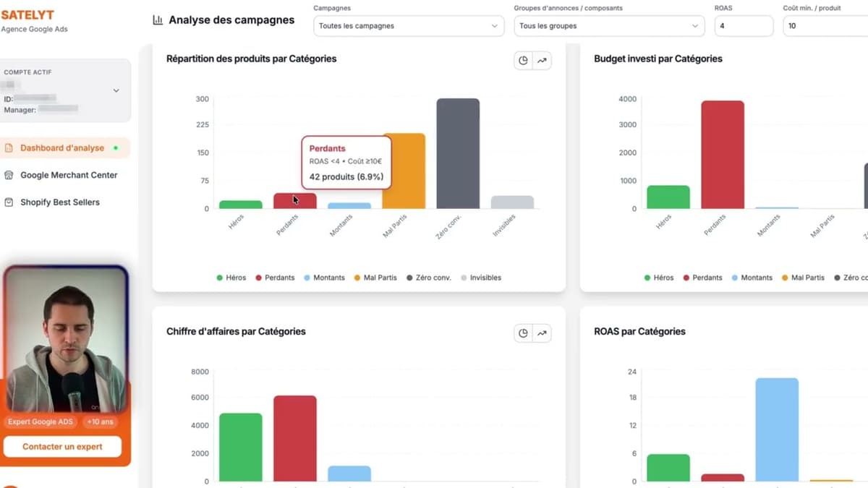Open Shopify Best Sellers from sidebar

click(59, 202)
